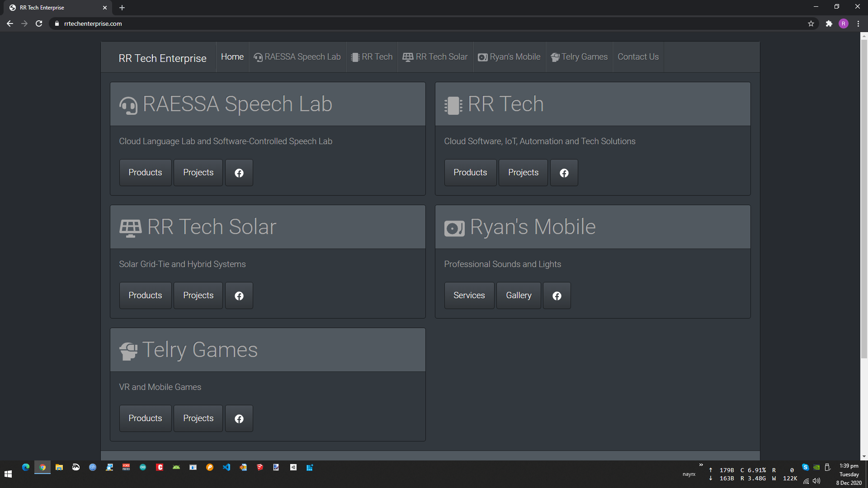
Task: View Projects for Telry Games
Action: (x=198, y=418)
